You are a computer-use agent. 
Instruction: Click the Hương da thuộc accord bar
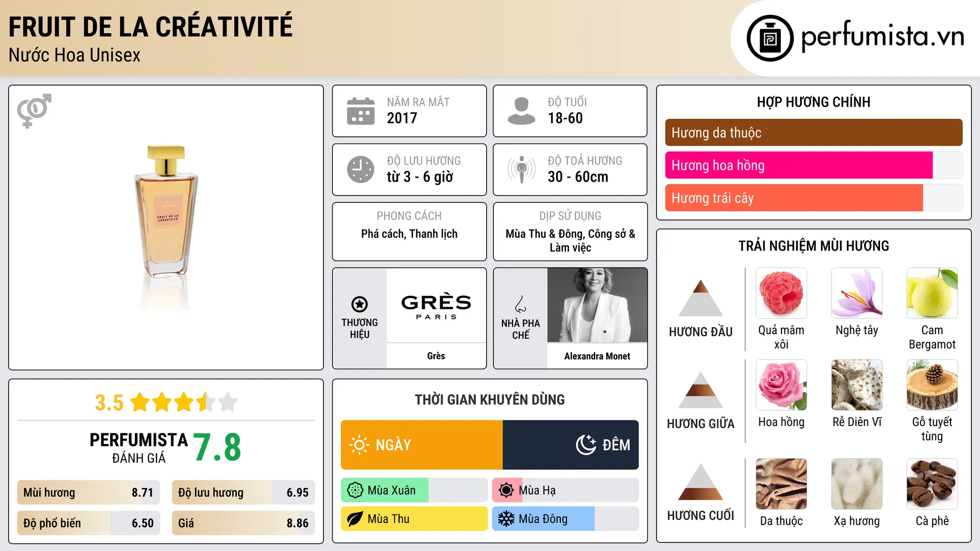813,132
